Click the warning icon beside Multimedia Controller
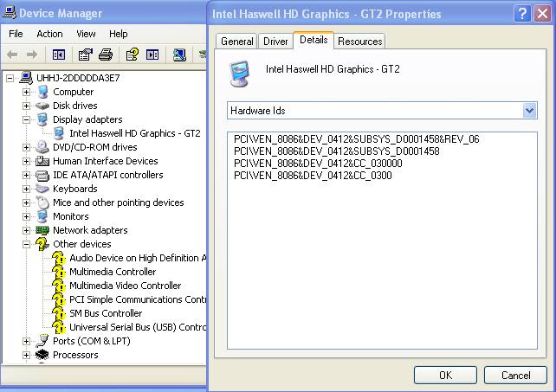The width and height of the screenshot is (556, 392). (x=59, y=272)
